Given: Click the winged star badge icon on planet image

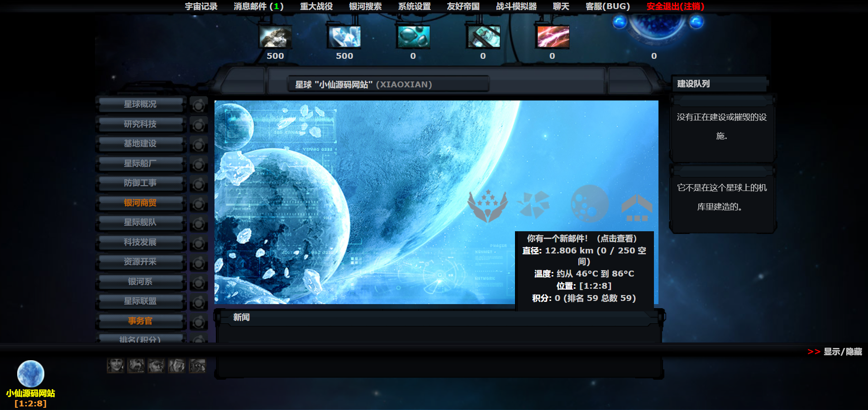Looking at the screenshot, I should coord(487,206).
